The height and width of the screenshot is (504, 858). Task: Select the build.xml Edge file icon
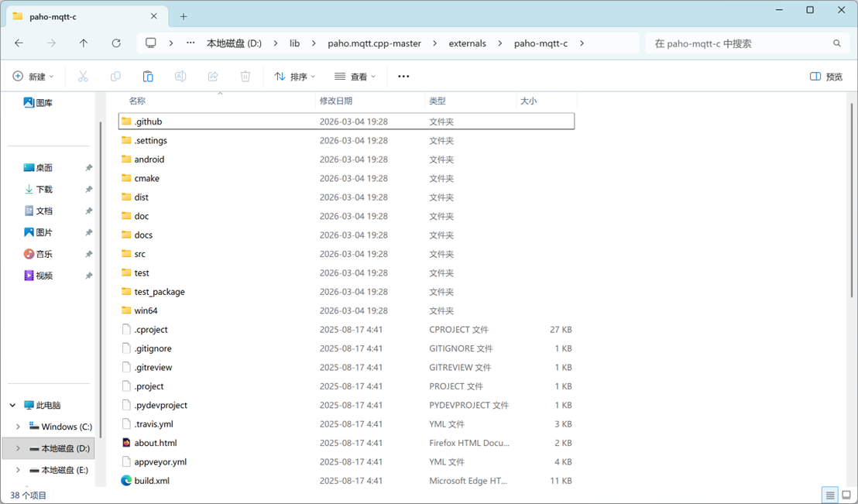coord(126,481)
